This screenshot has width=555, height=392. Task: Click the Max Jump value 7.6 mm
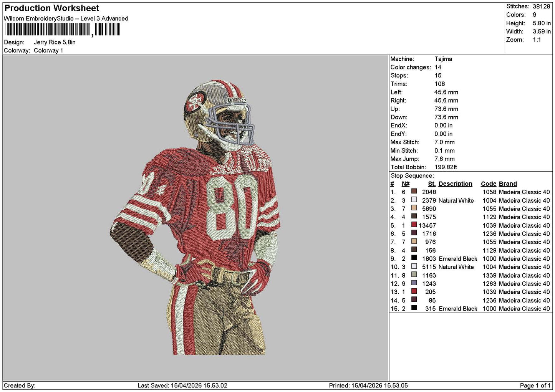click(445, 159)
